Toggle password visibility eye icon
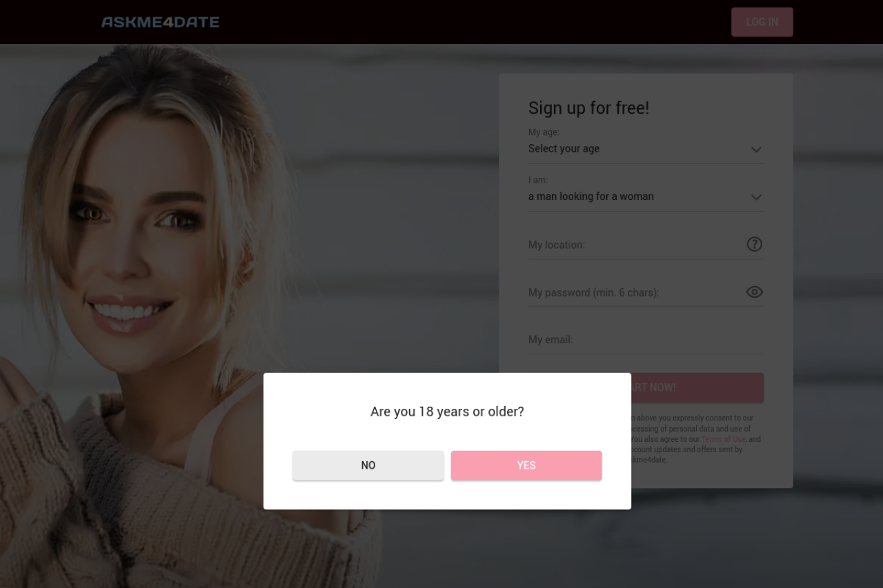The width and height of the screenshot is (883, 588). 755,292
